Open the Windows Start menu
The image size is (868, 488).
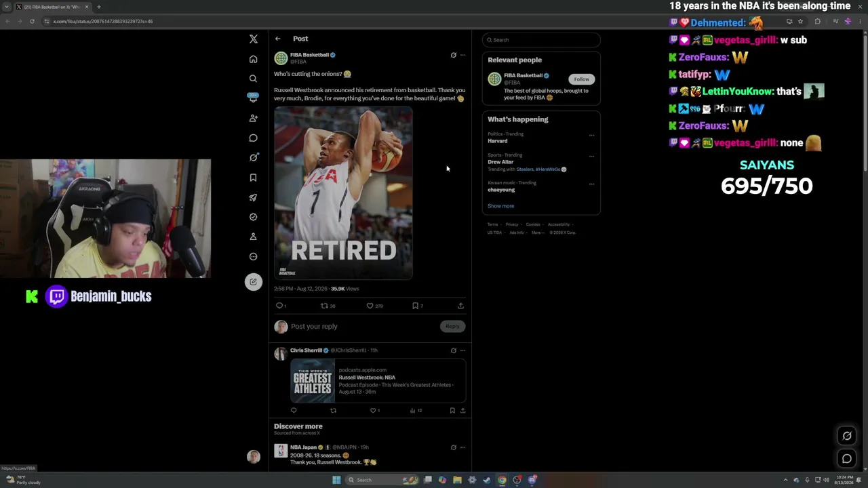tap(336, 480)
